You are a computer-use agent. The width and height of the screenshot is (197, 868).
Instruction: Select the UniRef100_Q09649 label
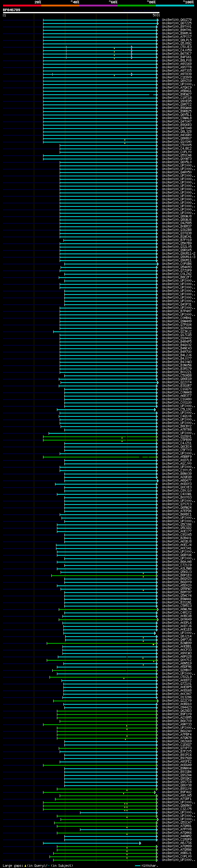click(x=177, y=619)
